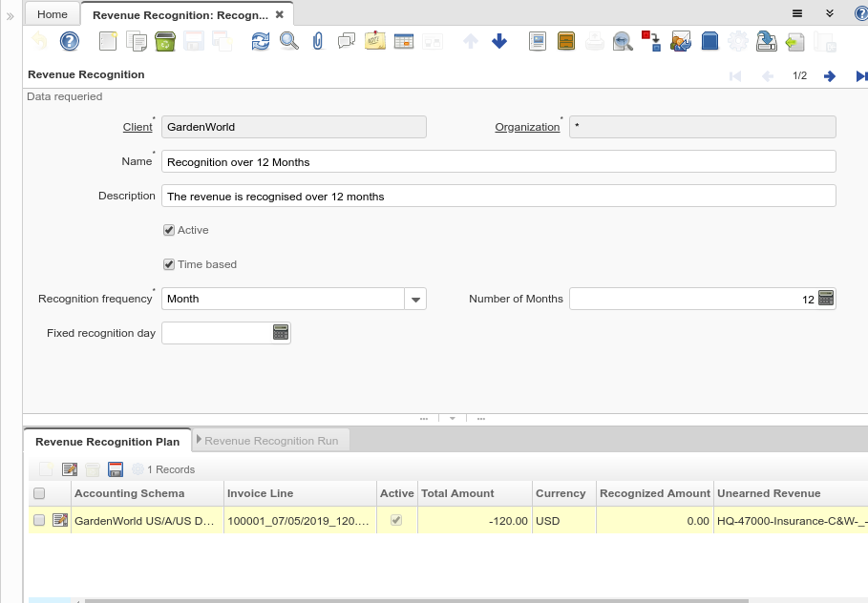Open Find record magnifier icon
868x603 pixels.
coord(288,41)
